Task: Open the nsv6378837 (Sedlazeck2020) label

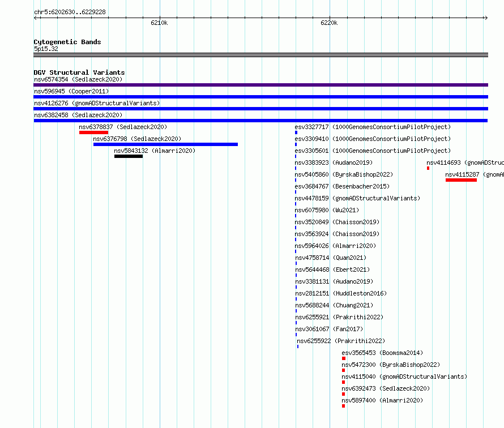Action: click(123, 127)
